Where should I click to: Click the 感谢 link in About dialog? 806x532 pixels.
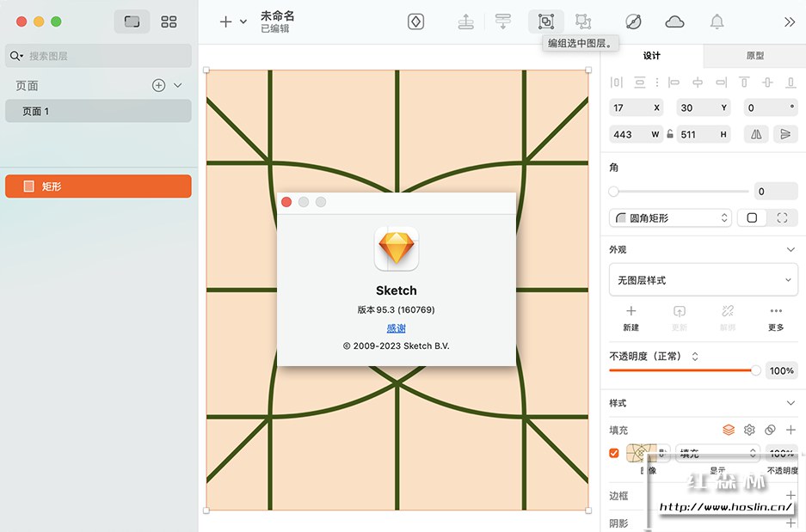[x=396, y=328]
